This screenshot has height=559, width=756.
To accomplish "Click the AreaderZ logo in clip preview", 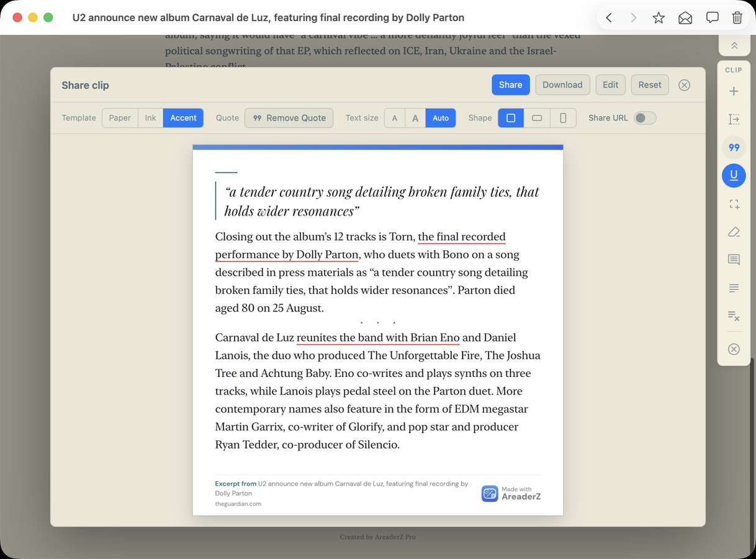I will pos(490,494).
